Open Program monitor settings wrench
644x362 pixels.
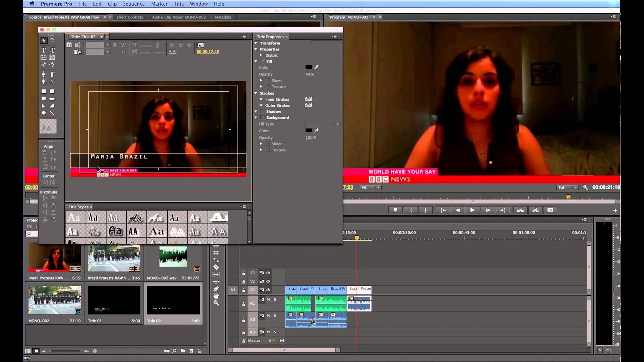tap(585, 187)
